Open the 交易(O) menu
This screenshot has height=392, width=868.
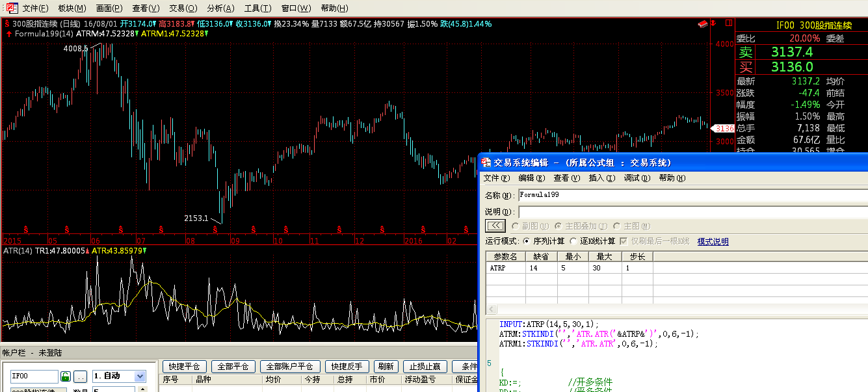coord(183,8)
